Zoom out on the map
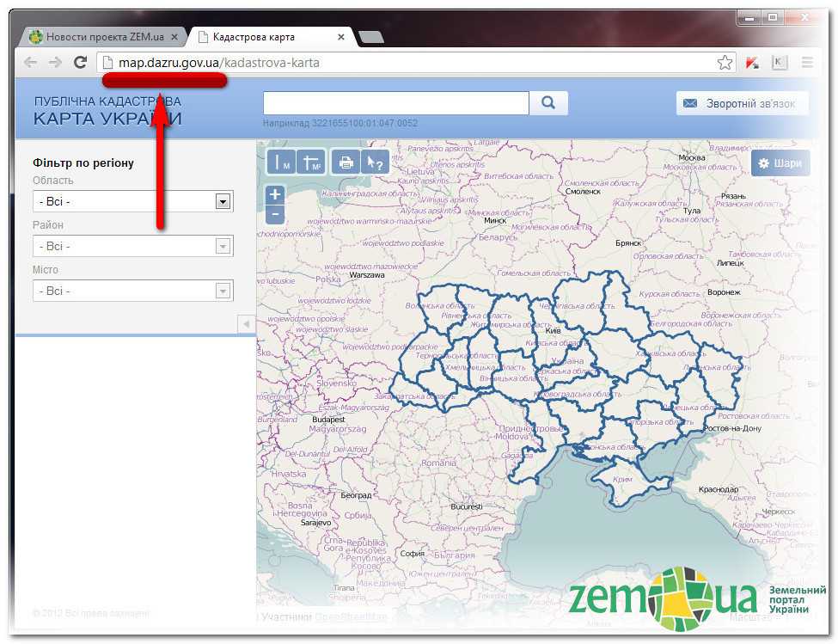Screen dimensions: 838x644 pyautogui.click(x=275, y=214)
